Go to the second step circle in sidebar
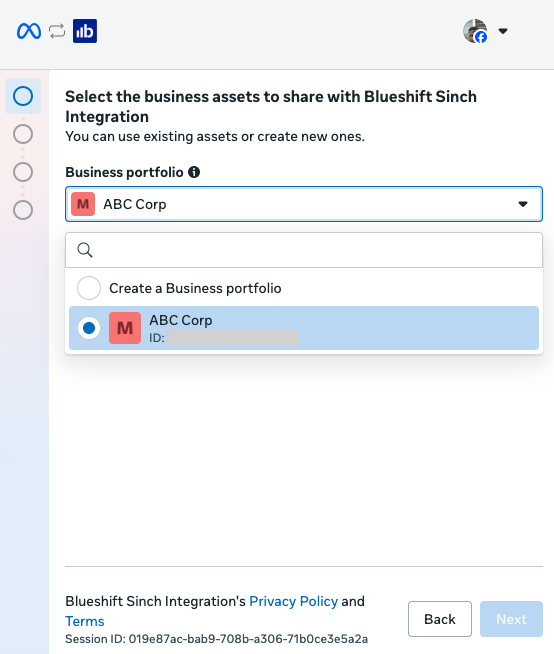The image size is (554, 654). pos(23,134)
